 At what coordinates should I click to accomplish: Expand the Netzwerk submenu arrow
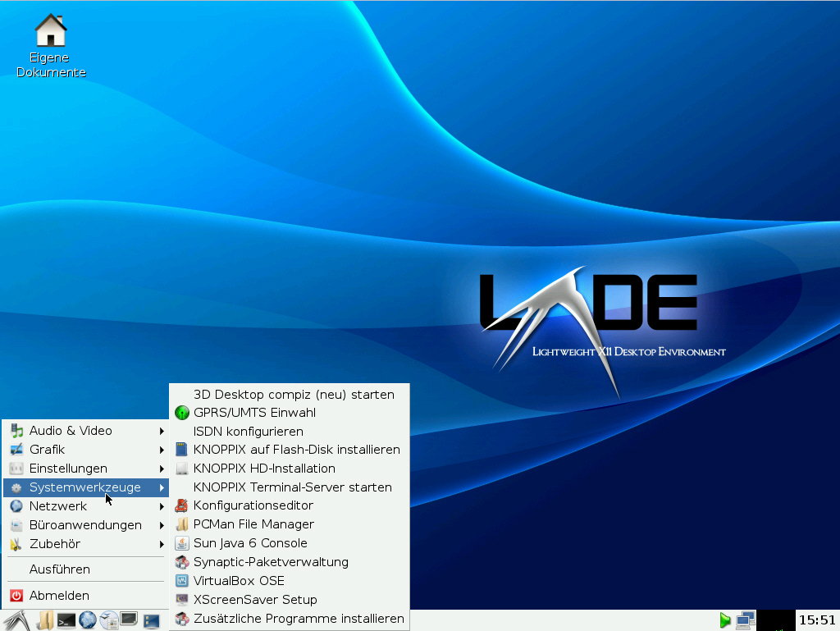[x=162, y=506]
